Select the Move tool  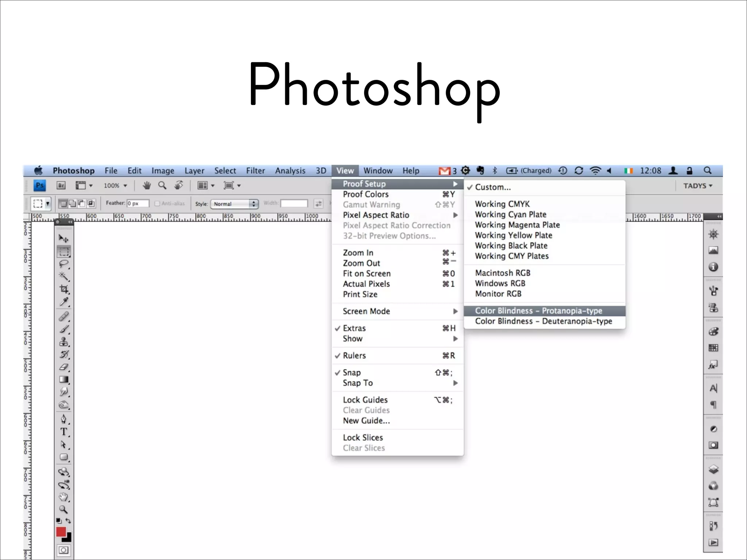click(64, 238)
